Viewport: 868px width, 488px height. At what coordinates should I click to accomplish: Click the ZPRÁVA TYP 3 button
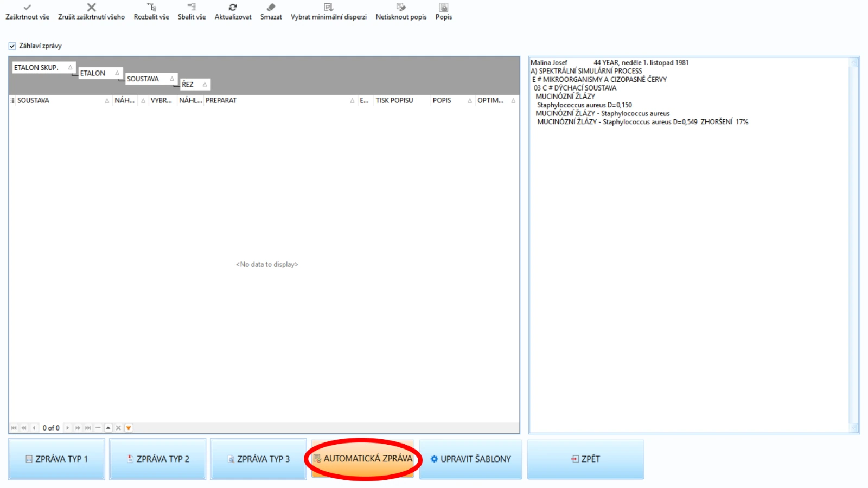click(259, 459)
